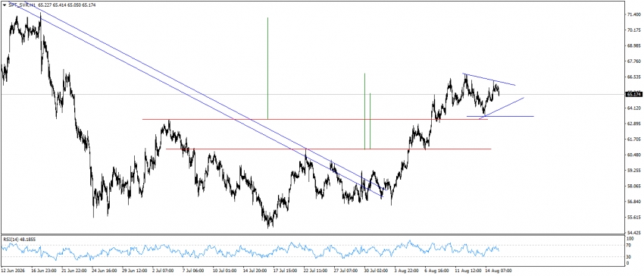Image resolution: width=644 pixels, height=276 pixels.
Task: Select the SPT_SVR,H1 chart title text
Action: pos(22,5)
